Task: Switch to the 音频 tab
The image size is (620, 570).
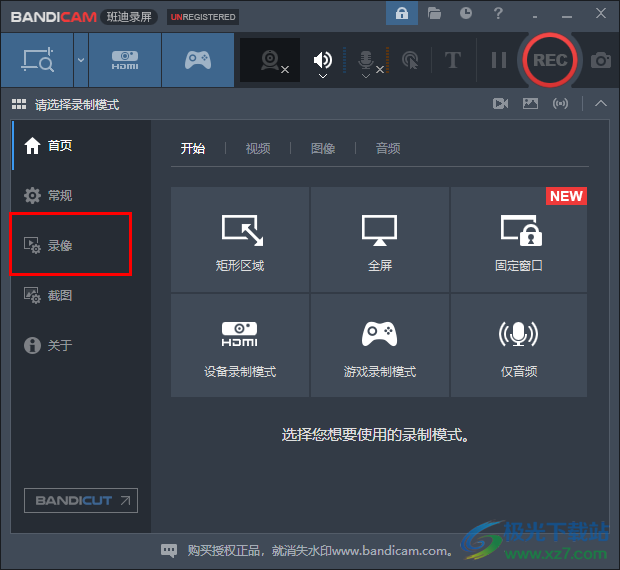Action: (x=388, y=149)
